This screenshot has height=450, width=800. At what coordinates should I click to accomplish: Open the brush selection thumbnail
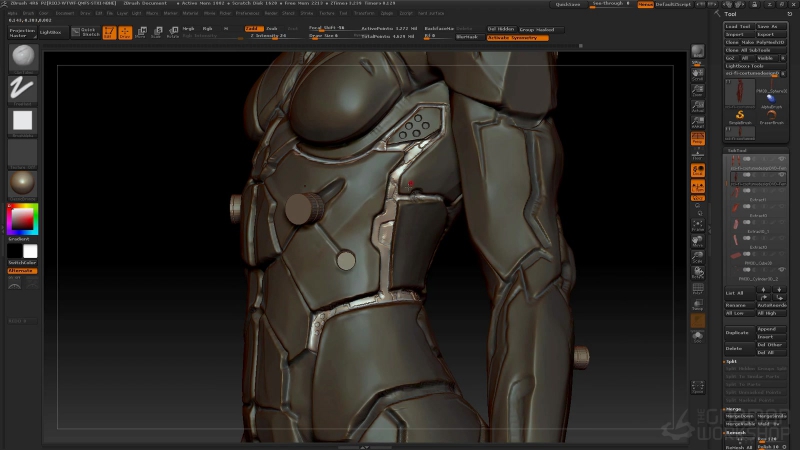[x=23, y=57]
